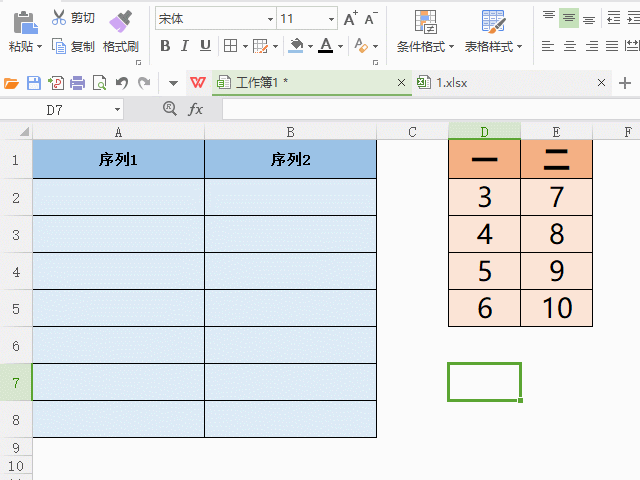640x480 pixels.
Task: Center text horizontally
Action: [570, 46]
